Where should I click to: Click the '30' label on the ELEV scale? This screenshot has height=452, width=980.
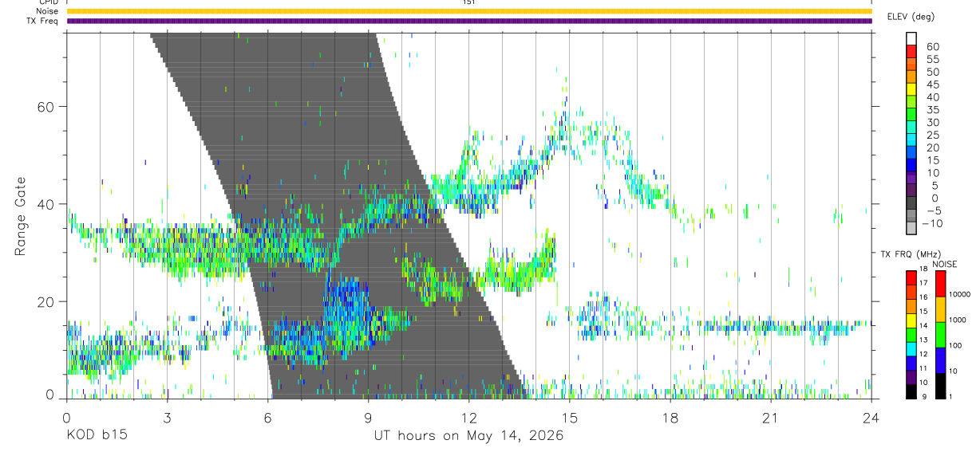932,123
